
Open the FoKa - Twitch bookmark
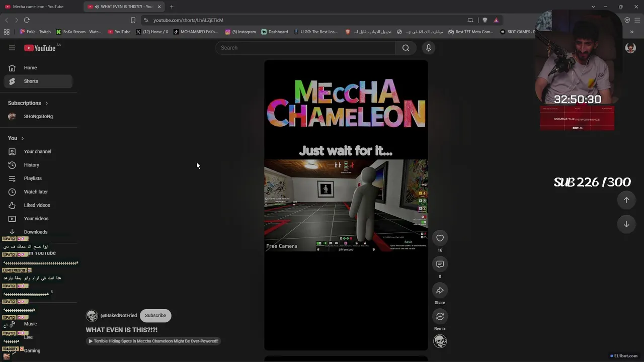click(x=35, y=32)
